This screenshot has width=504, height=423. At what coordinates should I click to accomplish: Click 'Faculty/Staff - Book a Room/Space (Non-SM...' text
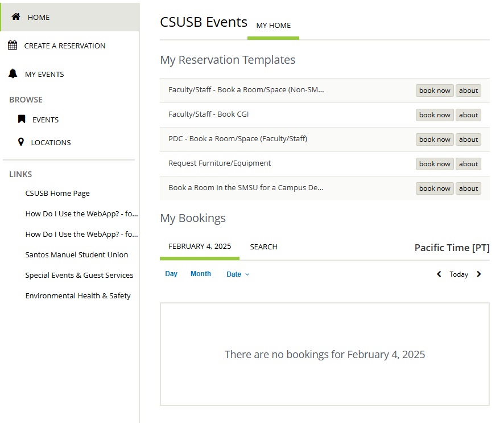click(x=246, y=90)
